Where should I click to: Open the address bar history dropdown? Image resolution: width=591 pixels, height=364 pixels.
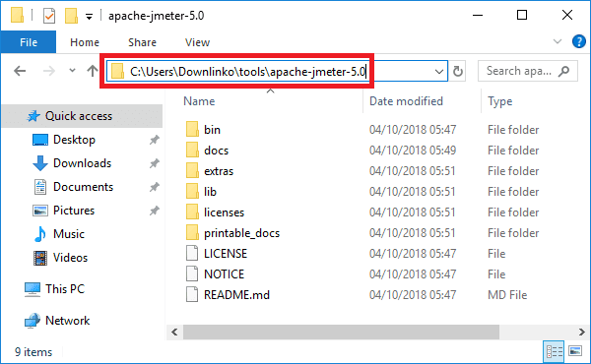coord(438,71)
